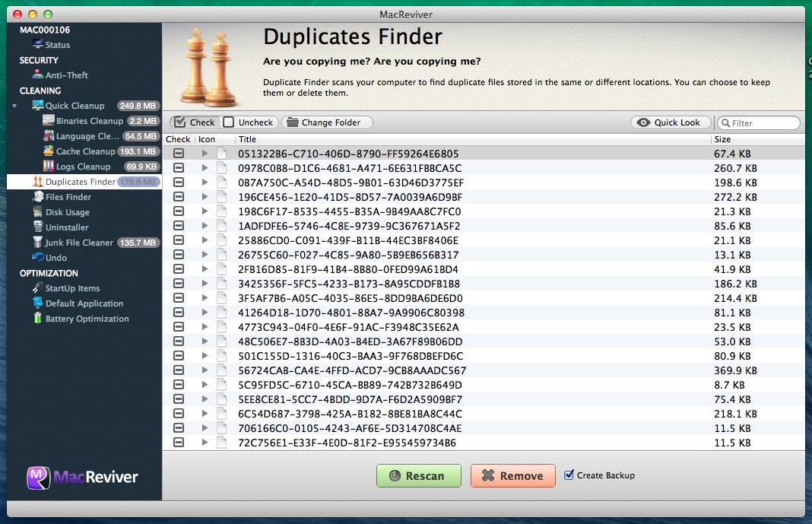Toggle checkbox for 501C155D-1316-40C3 row

(x=179, y=356)
